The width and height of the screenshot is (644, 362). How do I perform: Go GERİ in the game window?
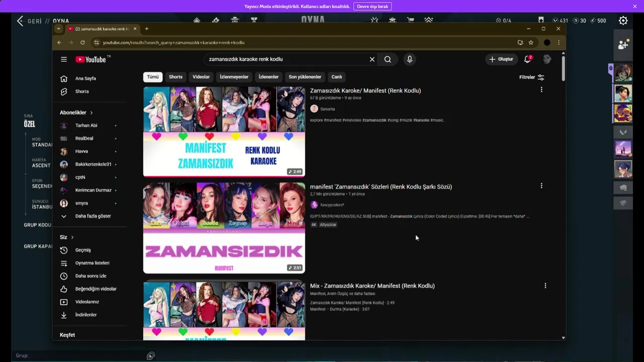29,21
